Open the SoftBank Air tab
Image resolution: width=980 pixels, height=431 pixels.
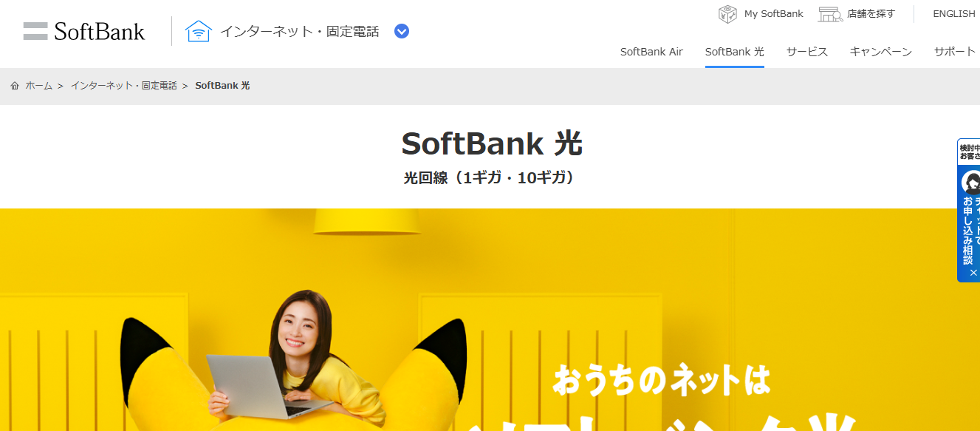[x=651, y=52]
